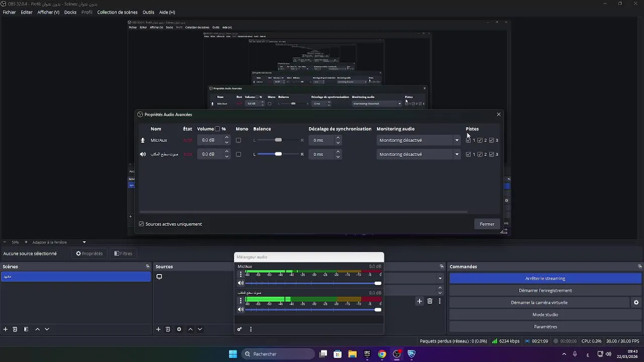Open virtual camera settings gear icon
644x362 pixels.
[636, 303]
